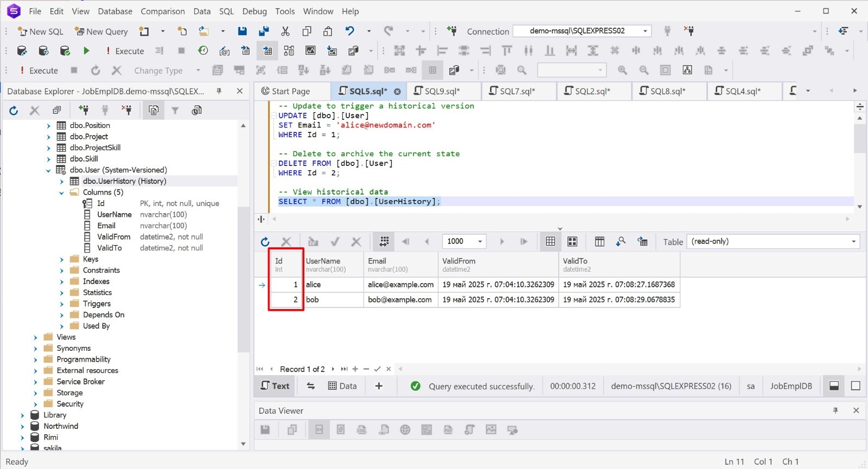Save icon in Data Viewer toolbar
The height and width of the screenshot is (469, 868).
coord(265,430)
